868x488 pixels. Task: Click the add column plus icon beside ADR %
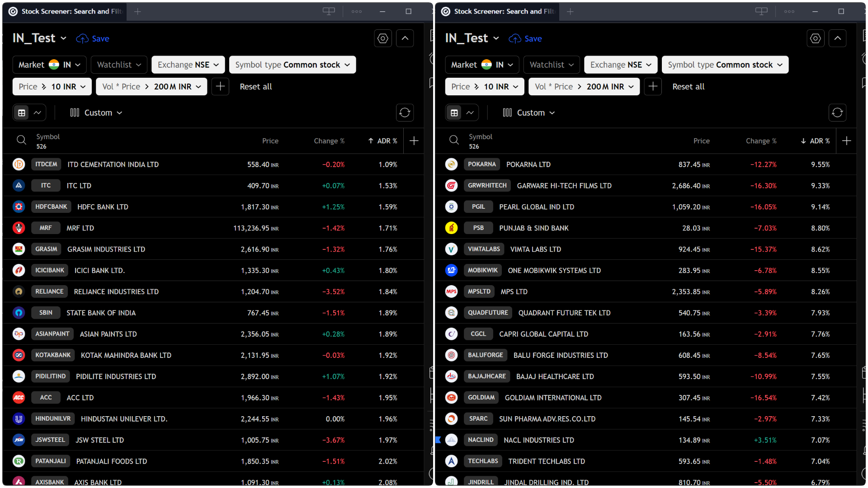pos(414,141)
